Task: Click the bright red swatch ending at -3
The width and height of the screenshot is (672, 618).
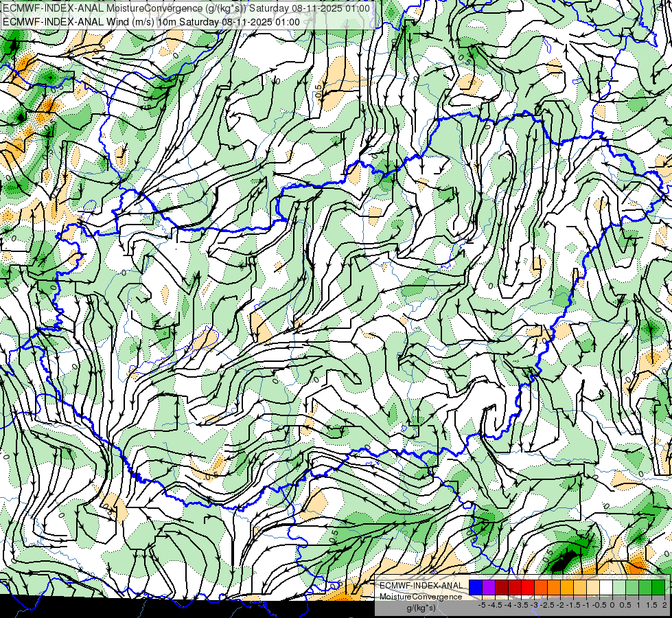Action: pos(528,588)
